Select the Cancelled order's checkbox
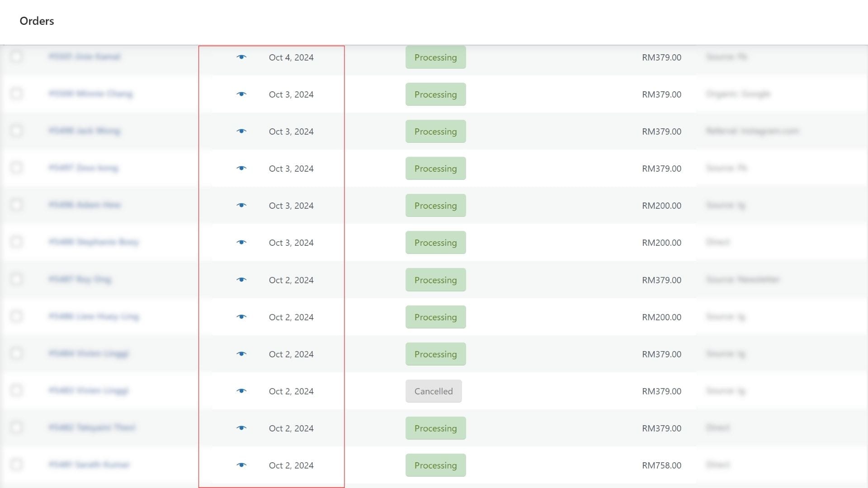The height and width of the screenshot is (488, 868). 16,390
